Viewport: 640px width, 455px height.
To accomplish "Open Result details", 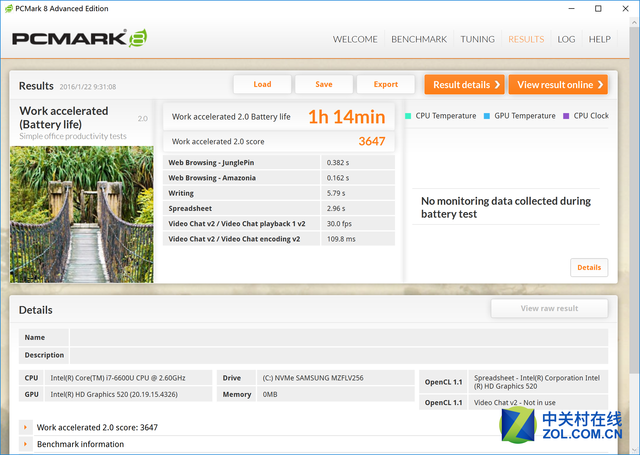I will pyautogui.click(x=464, y=84).
